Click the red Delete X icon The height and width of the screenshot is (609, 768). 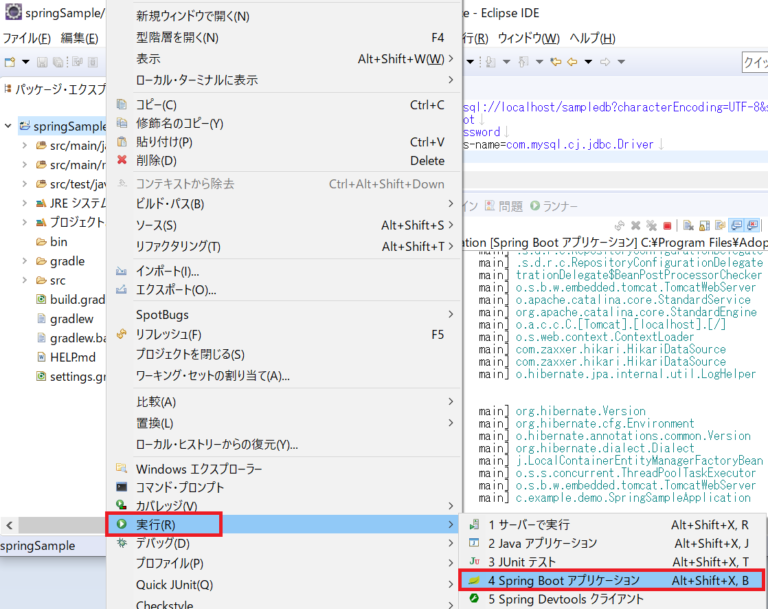121,160
